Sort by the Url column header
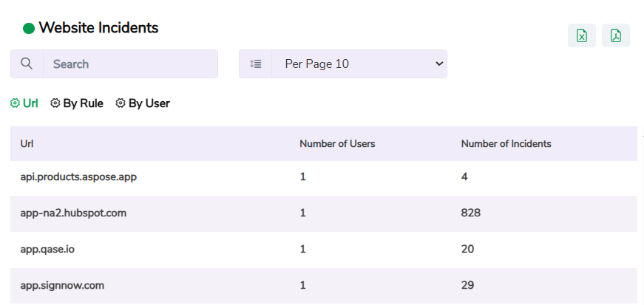This screenshot has height=305, width=644. [x=27, y=144]
